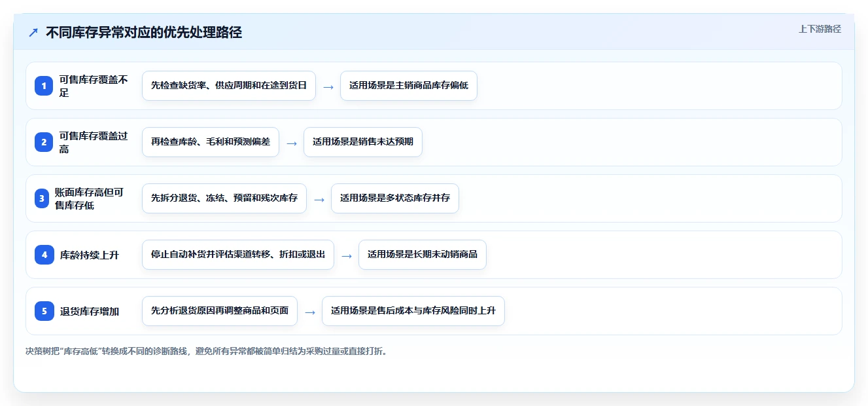Viewport: 868px width, 406px height.
Task: Select step badge 4 for 库龄持续上升
Action: click(44, 255)
